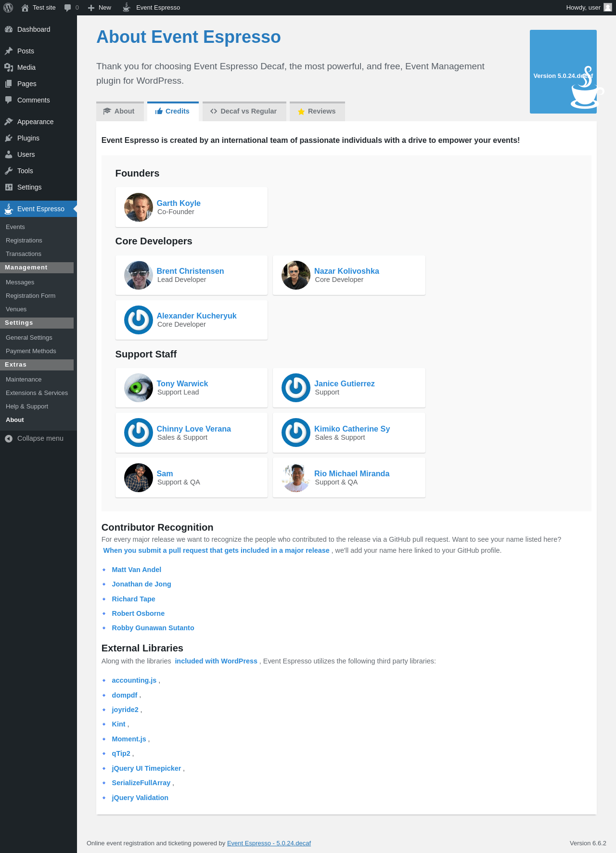616x853 pixels.
Task: Click footer Event Espresso 5.0.24.decaf link
Action: 269,843
